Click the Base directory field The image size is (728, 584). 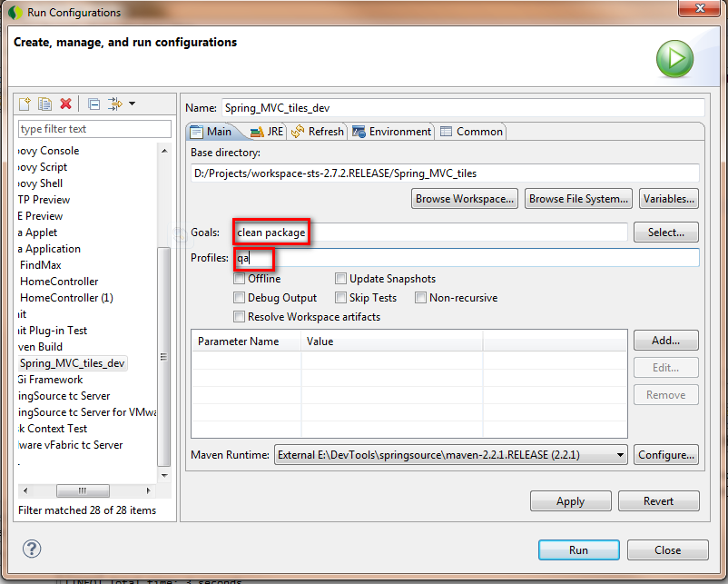(445, 173)
